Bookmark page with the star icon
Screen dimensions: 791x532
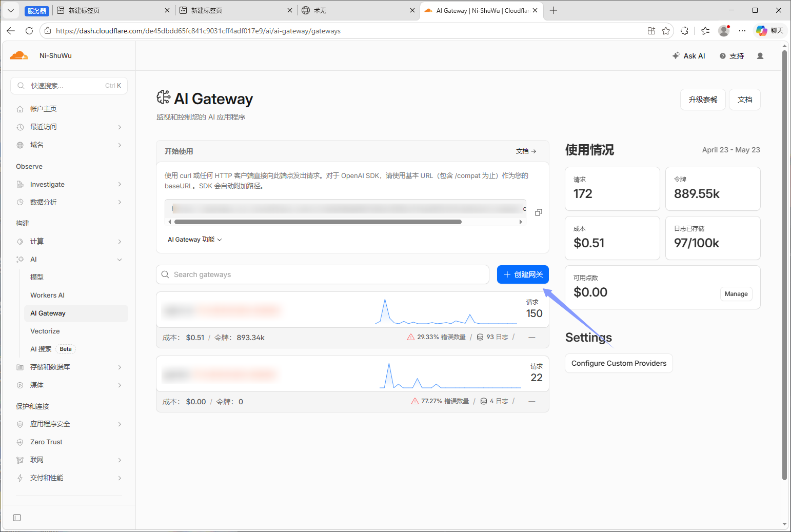[x=666, y=31]
